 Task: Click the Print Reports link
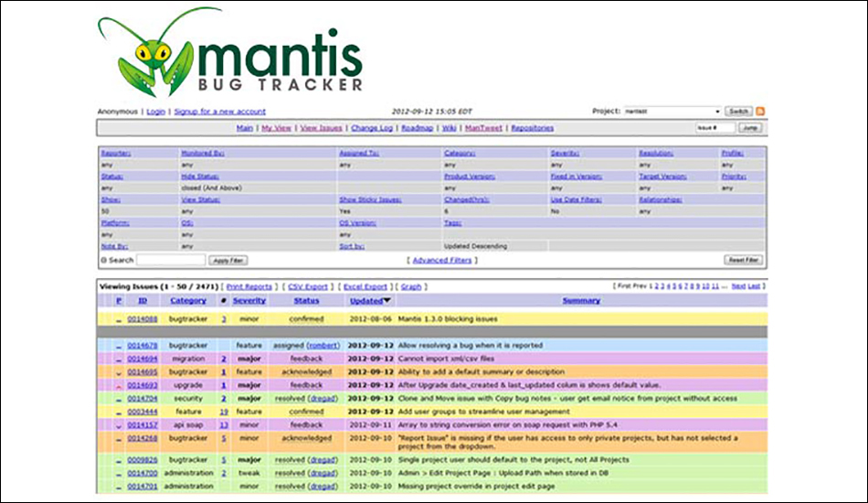tap(249, 286)
